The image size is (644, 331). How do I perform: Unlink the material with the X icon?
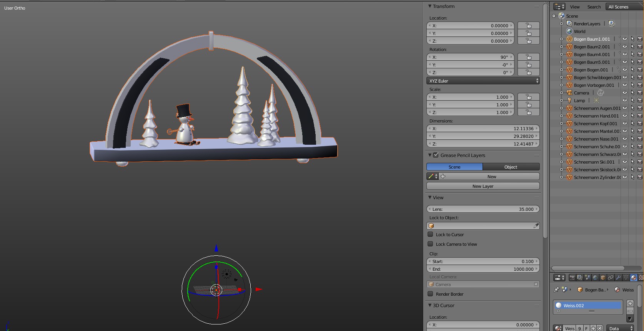pyautogui.click(x=599, y=328)
